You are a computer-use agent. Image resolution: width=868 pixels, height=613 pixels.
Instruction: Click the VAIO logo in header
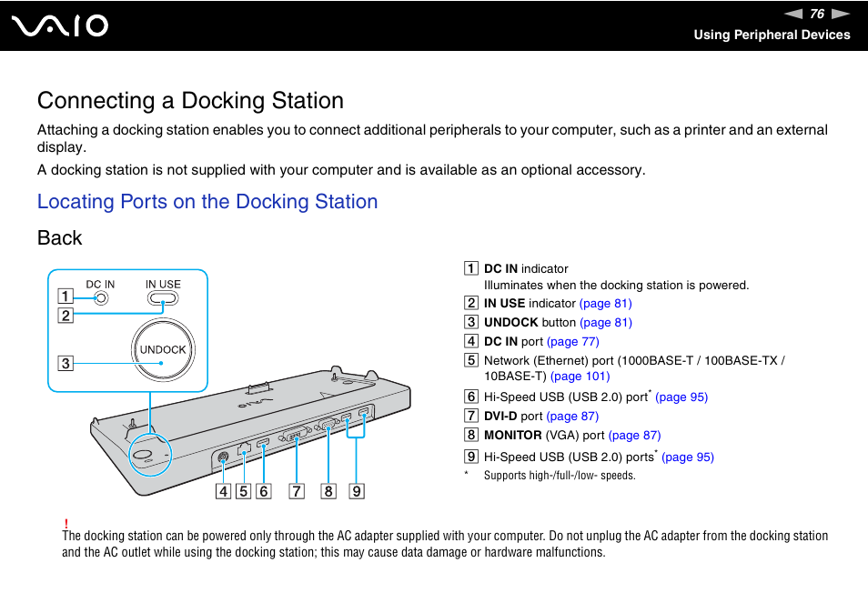60,26
